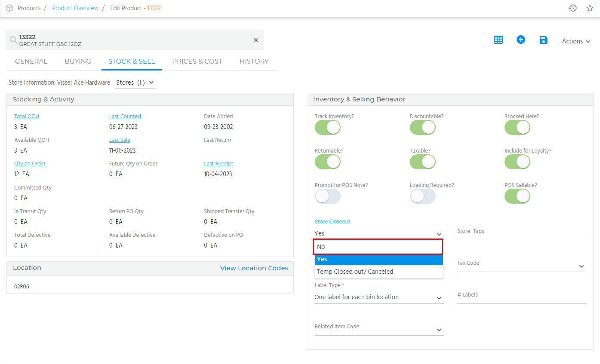Open the Actions dropdown menu
Viewport: 600px width, 364px height.
[x=576, y=41]
